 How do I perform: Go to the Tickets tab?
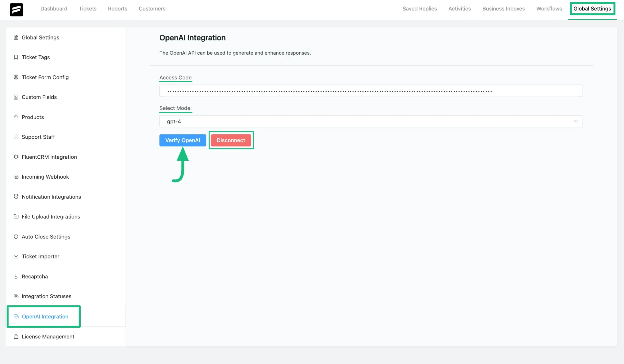[88, 9]
